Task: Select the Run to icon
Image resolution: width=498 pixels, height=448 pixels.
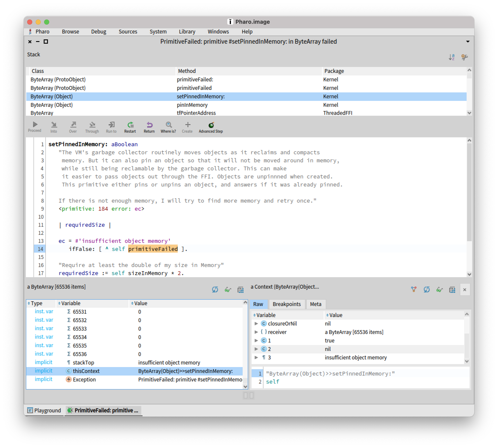Action: tap(111, 124)
